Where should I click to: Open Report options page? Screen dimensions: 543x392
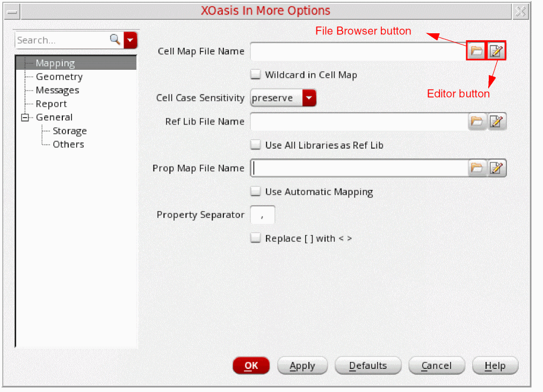51,104
